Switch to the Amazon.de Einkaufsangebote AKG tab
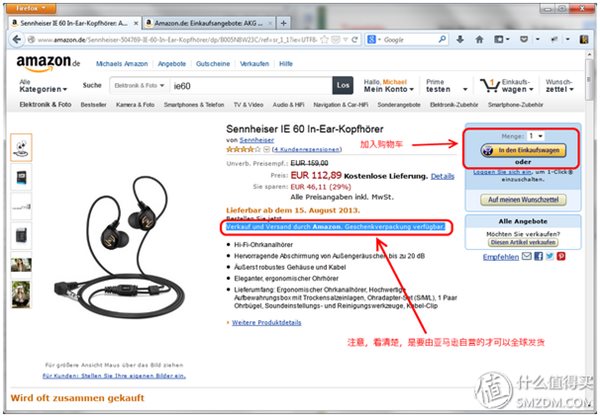This screenshot has width=600, height=417. 209,23
